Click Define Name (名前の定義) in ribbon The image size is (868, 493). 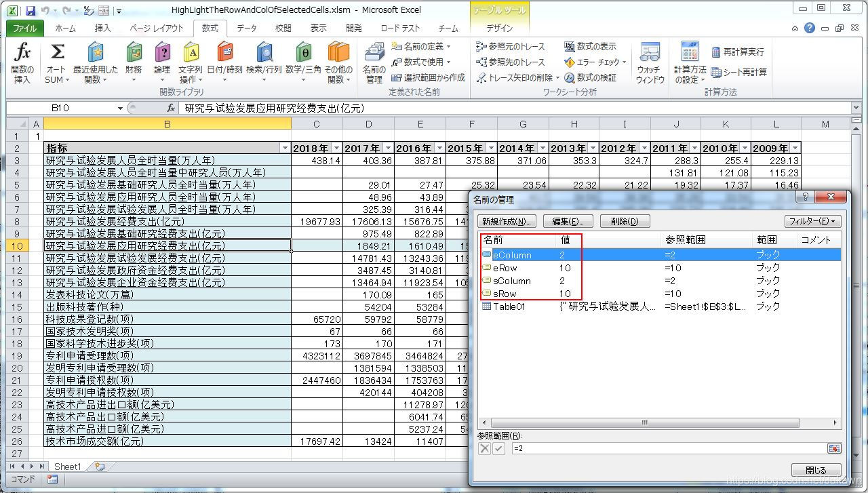[420, 46]
